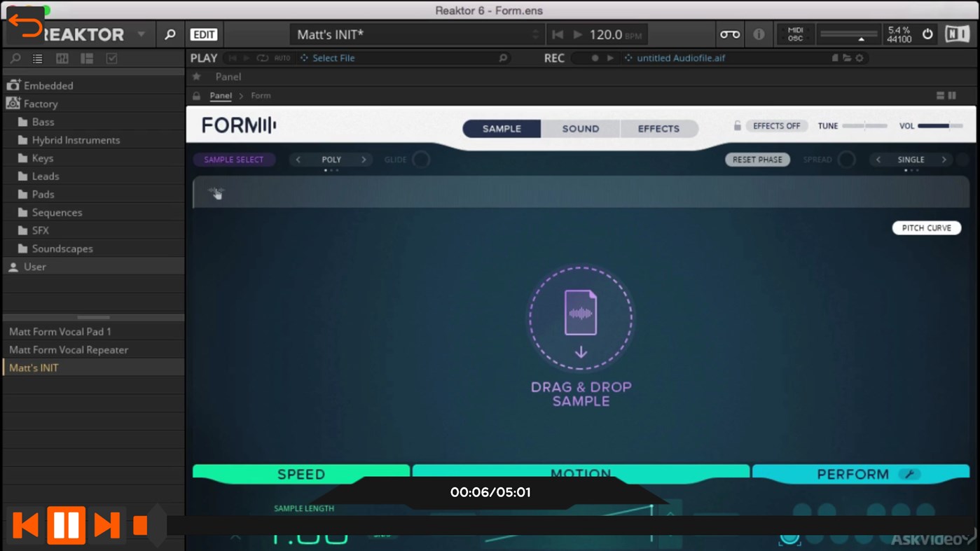Load the Matt Form Vocal Pad 1 snapshot
The width and height of the screenshot is (980, 551).
click(93, 332)
